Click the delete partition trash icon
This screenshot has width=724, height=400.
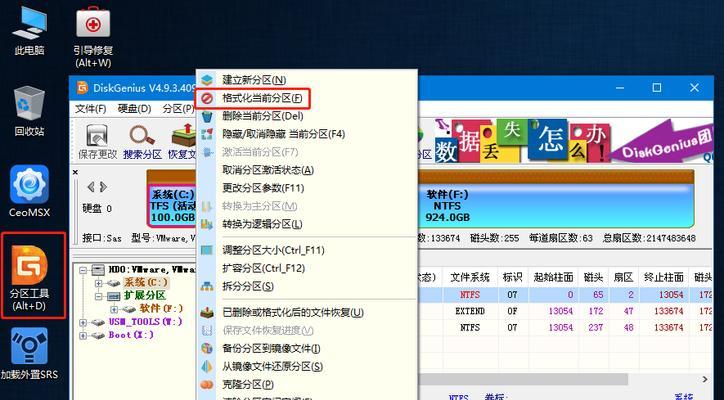207,116
